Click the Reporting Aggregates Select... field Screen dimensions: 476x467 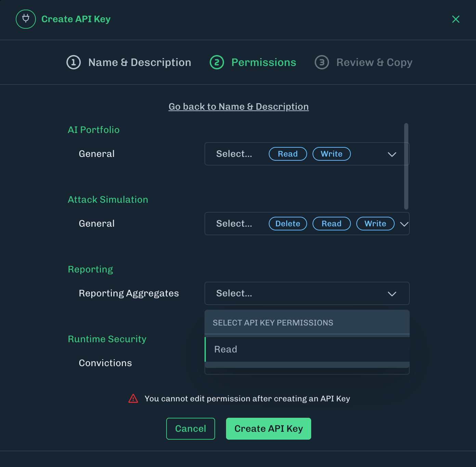click(307, 293)
